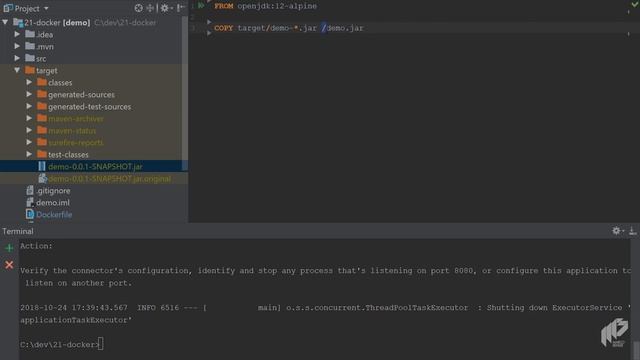Click the Terminal panel title
The width and height of the screenshot is (640, 360).
[x=18, y=231]
